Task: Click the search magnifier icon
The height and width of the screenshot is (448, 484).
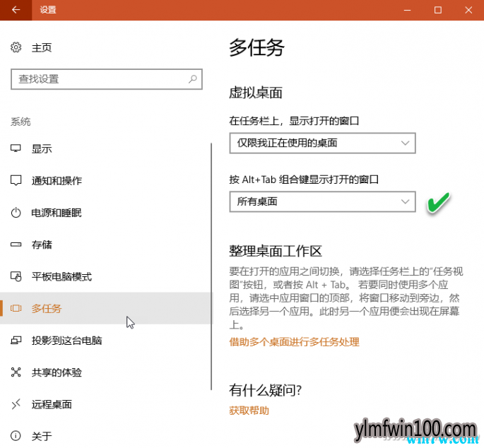Action: [193, 79]
